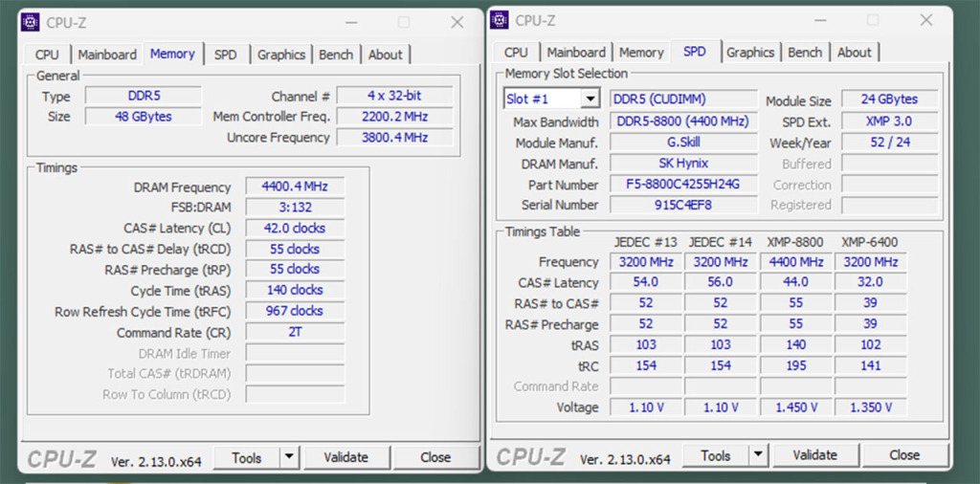Screen dimensions: 980x484
Task: Click the Close button in the right window
Action: click(904, 455)
